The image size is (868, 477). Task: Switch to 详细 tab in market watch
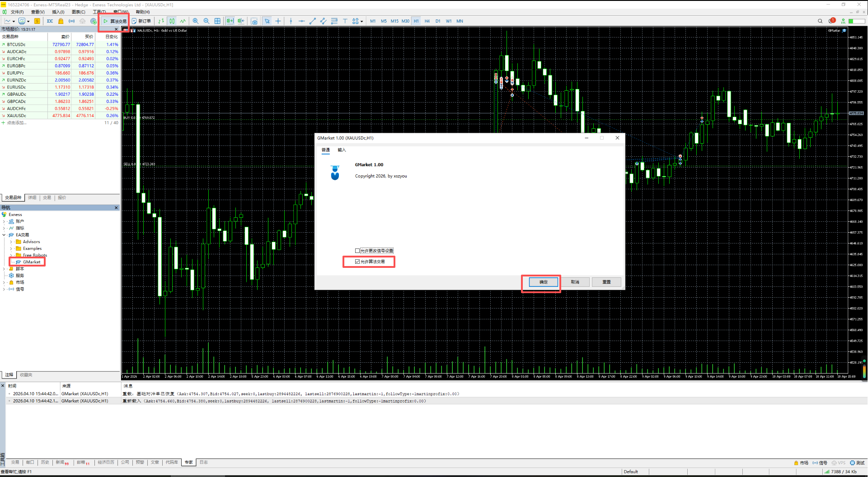tap(32, 198)
